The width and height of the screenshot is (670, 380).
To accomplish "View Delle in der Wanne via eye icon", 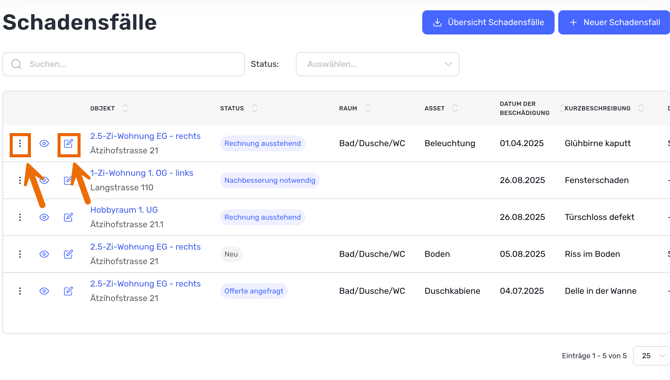I will (x=44, y=291).
